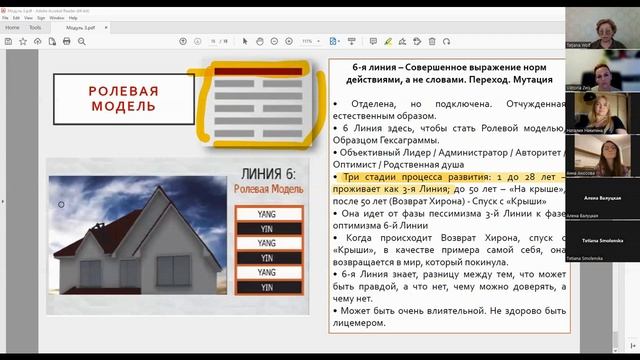Screen dimensions: 640x360
Task: Select the Tetiana Smolenska participant tile
Action: point(602,241)
